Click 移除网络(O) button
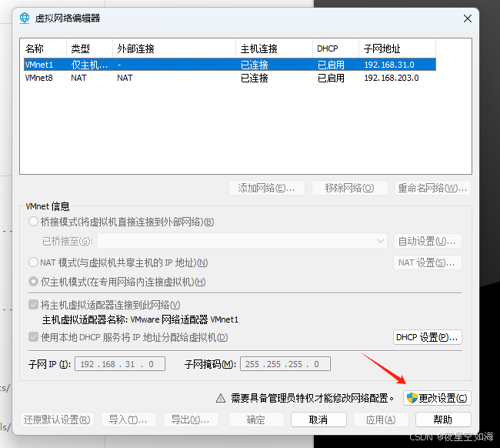This screenshot has height=448, width=500. click(350, 188)
